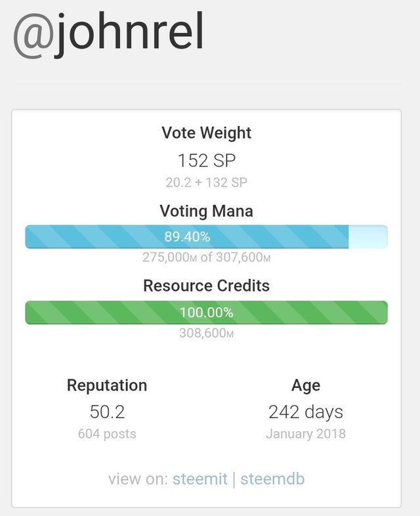Select the Age heading
The image size is (420, 516).
[x=306, y=385]
